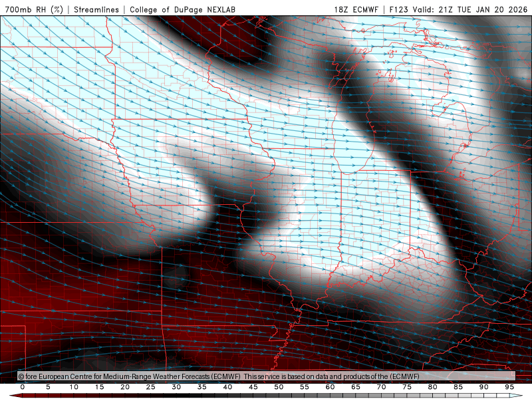
Task: Click the '20' label on the color scale
Action: tap(125, 387)
